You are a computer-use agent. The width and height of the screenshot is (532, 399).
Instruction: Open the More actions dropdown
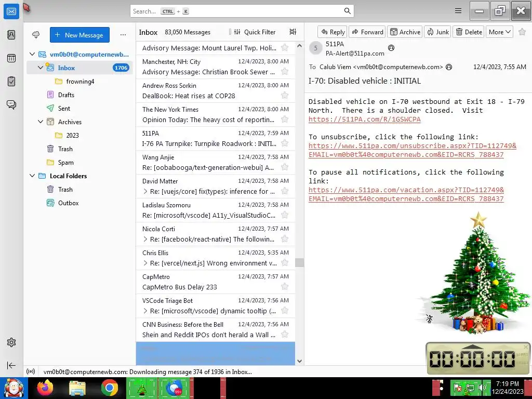click(499, 32)
